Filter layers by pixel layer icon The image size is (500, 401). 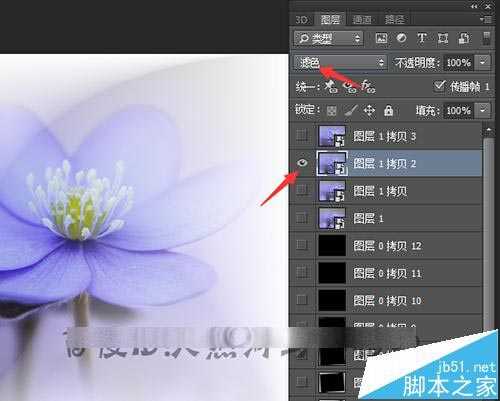tap(381, 38)
